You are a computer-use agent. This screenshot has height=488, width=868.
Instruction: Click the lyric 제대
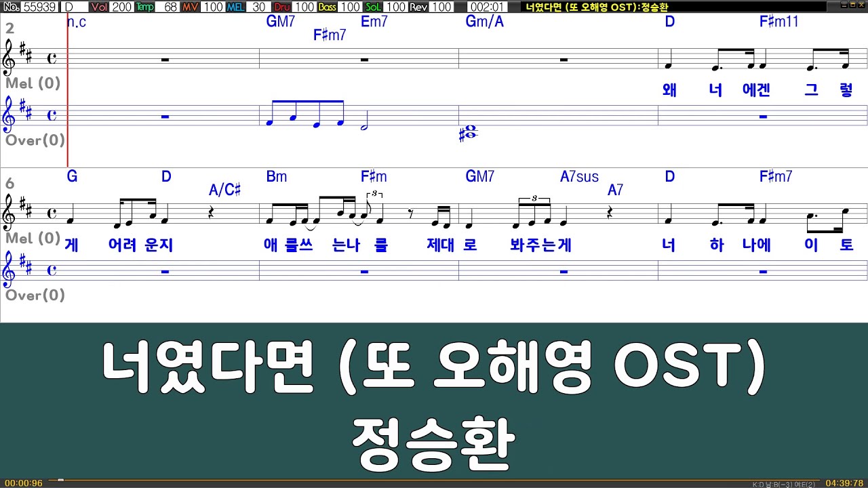pyautogui.click(x=440, y=245)
